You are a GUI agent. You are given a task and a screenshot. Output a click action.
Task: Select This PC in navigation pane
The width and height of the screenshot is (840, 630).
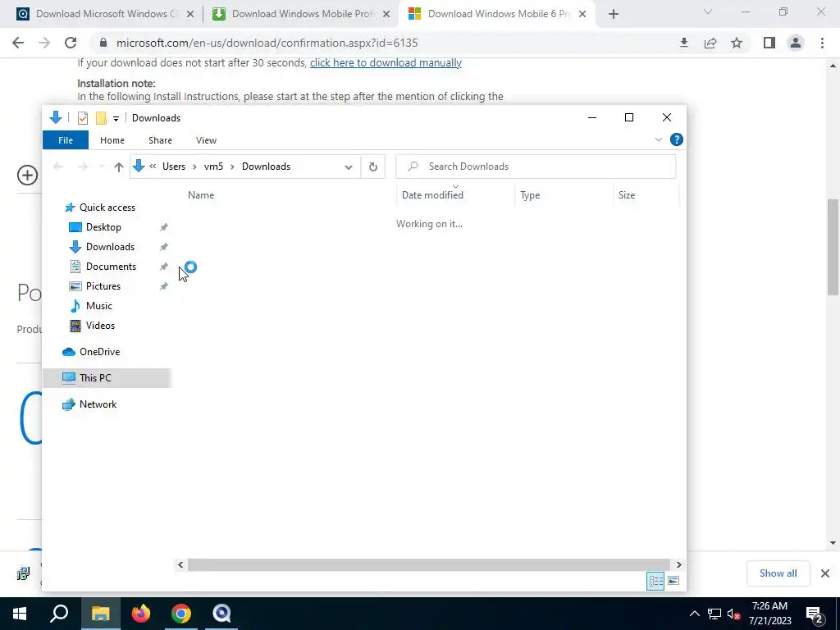[x=107, y=378]
